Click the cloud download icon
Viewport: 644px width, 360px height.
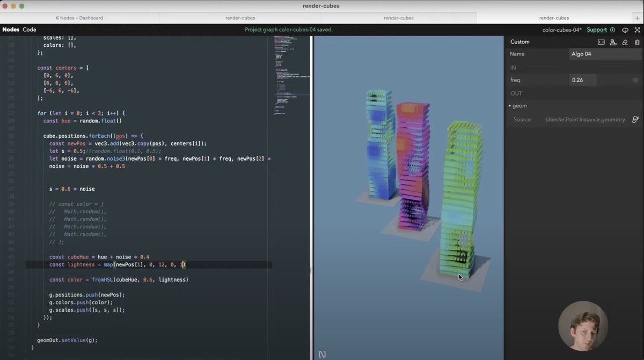pyautogui.click(x=625, y=30)
